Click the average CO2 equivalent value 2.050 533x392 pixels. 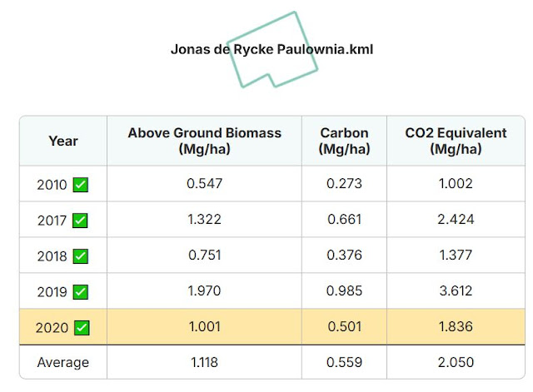pos(456,362)
